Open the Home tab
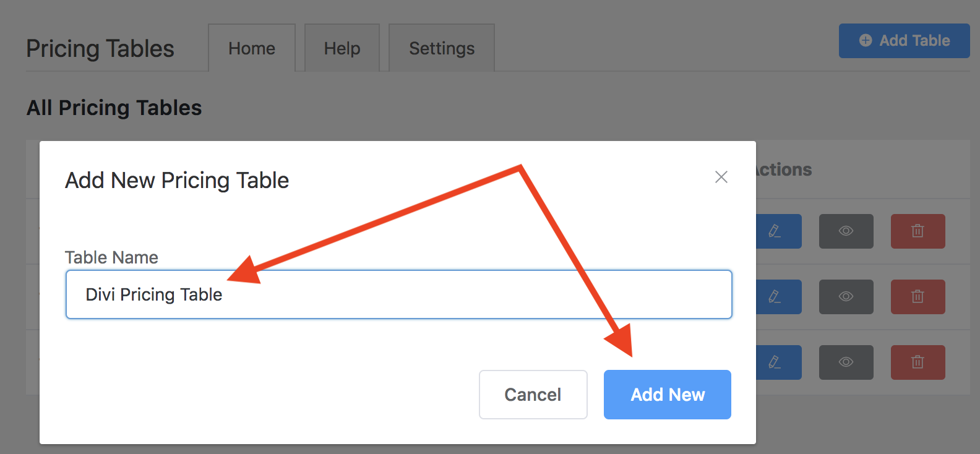980x454 pixels. 252,48
